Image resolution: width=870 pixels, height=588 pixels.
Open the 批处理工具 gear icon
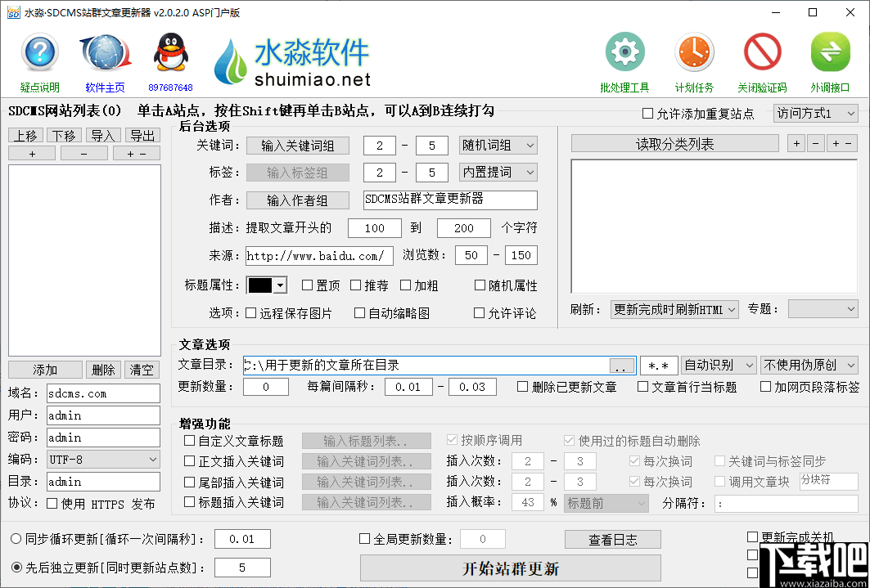tap(624, 51)
